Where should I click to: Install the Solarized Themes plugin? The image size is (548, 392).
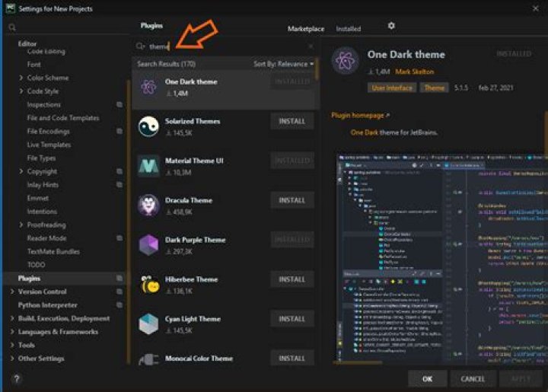(292, 121)
